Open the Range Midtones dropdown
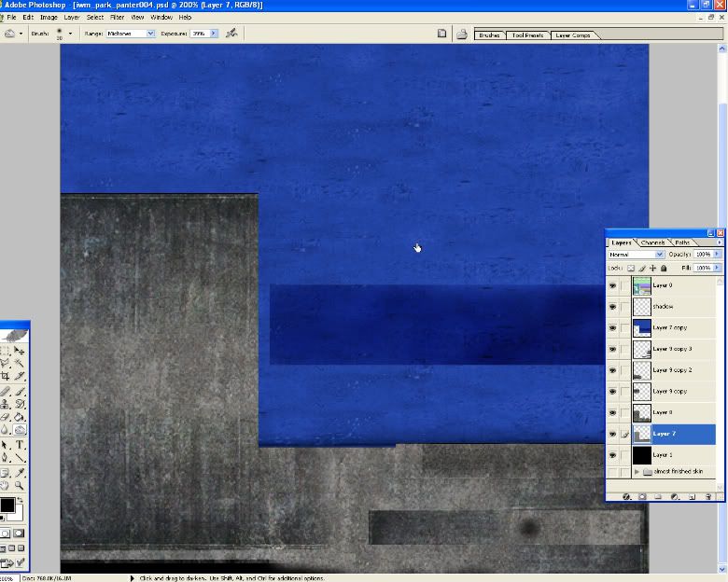The image size is (728, 582). (132, 33)
